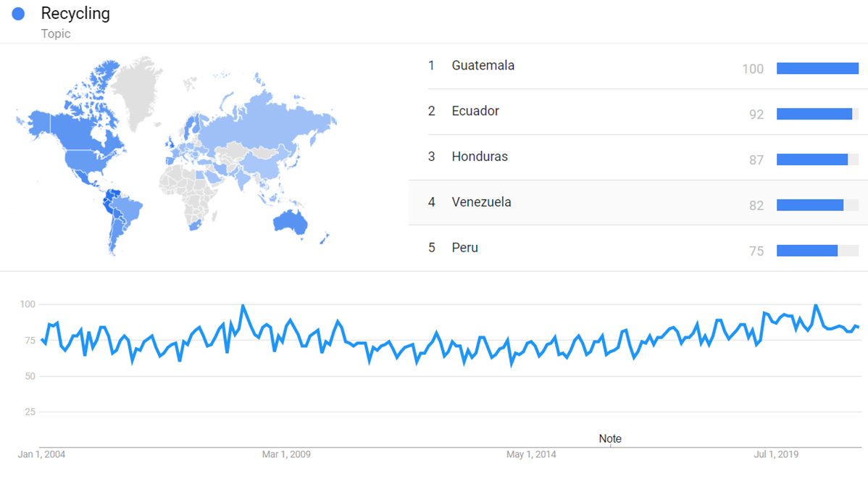Select the Recycling topic title

[x=75, y=14]
